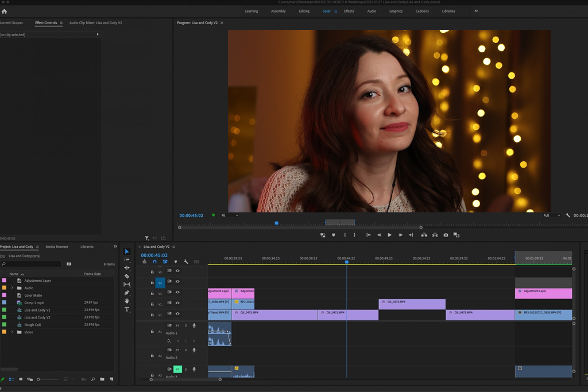Click Find magnifier icon at Project panel bottom
This screenshot has height=392, width=588.
pyautogui.click(x=93, y=379)
